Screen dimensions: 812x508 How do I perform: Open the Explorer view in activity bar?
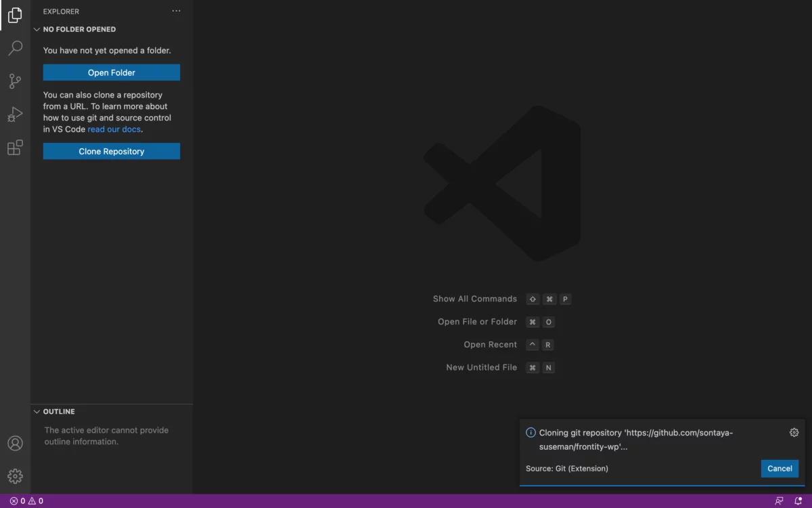click(15, 16)
